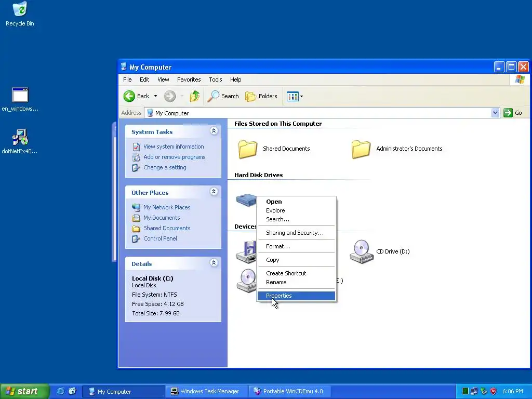
Task: Select the E: disc drive icon
Action: [246, 281]
